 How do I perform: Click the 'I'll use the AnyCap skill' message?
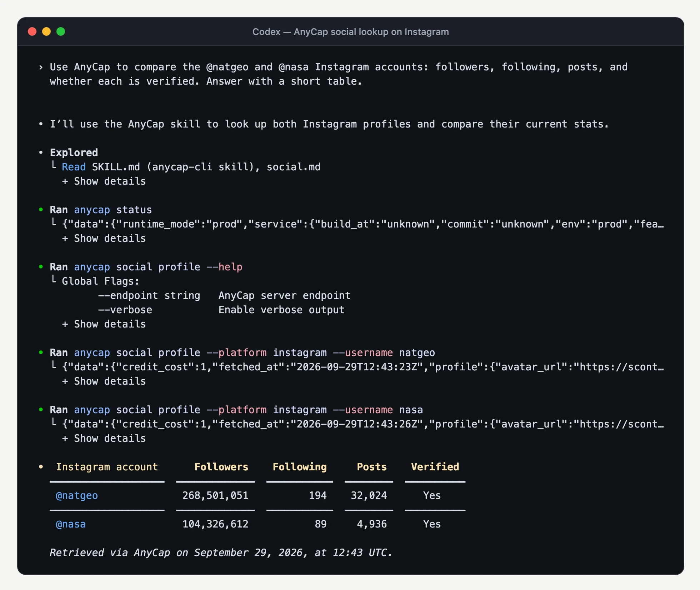(329, 124)
